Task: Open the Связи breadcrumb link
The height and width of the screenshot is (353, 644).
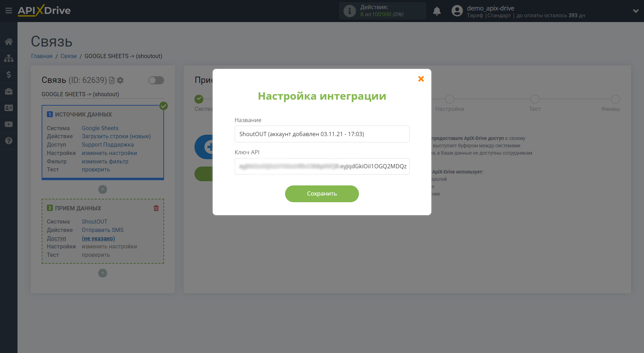Action: click(69, 56)
